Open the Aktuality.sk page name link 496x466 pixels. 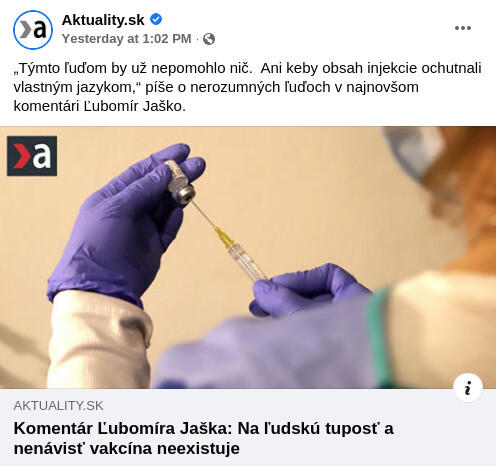click(103, 20)
